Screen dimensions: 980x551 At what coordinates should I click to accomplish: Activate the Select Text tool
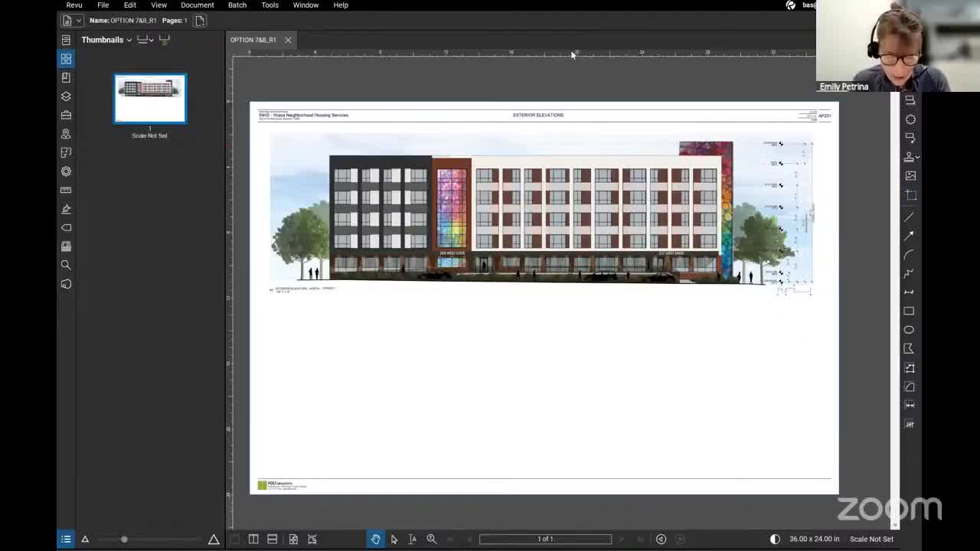(412, 539)
